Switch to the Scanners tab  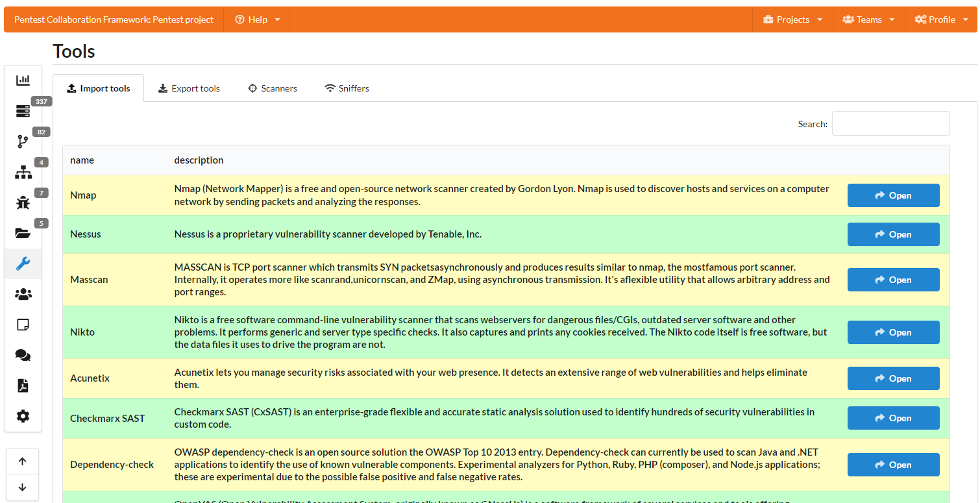click(273, 88)
